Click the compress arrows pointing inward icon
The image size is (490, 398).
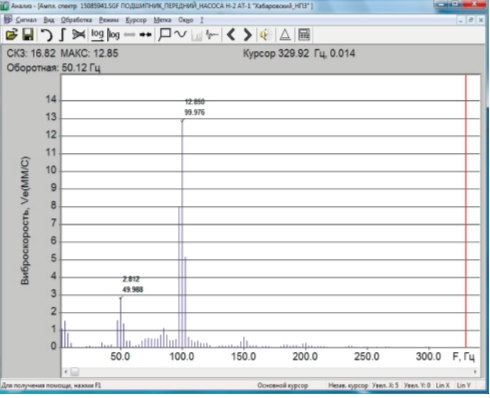145,35
